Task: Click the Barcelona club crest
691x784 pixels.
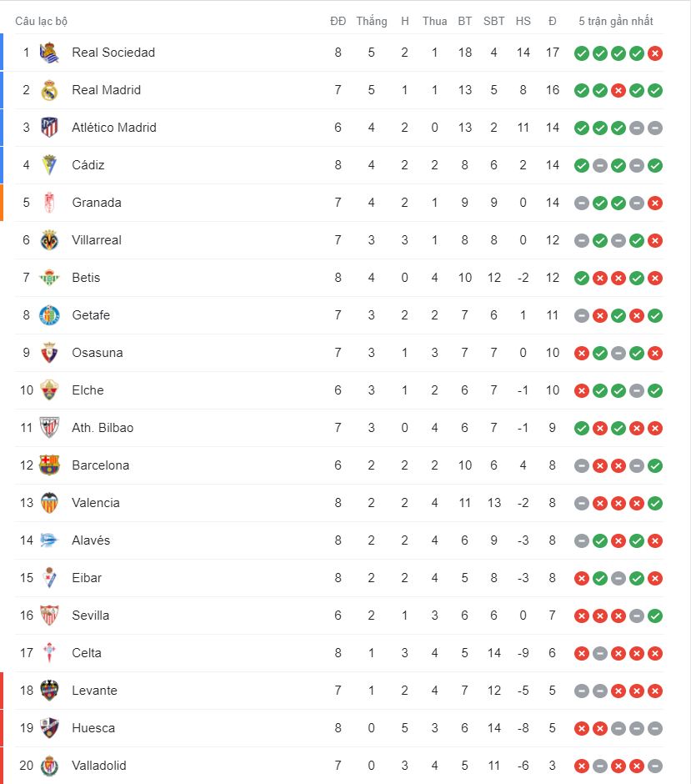Action: [49, 465]
